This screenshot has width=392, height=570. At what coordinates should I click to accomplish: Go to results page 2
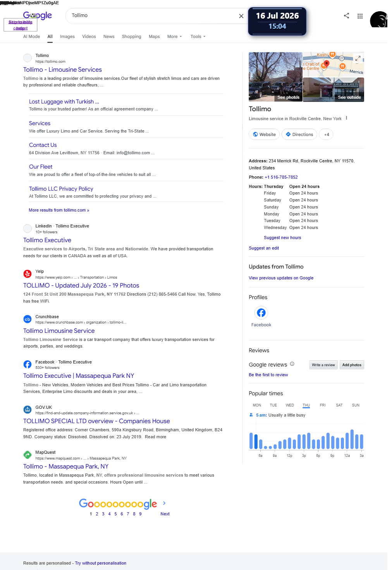[97, 514]
